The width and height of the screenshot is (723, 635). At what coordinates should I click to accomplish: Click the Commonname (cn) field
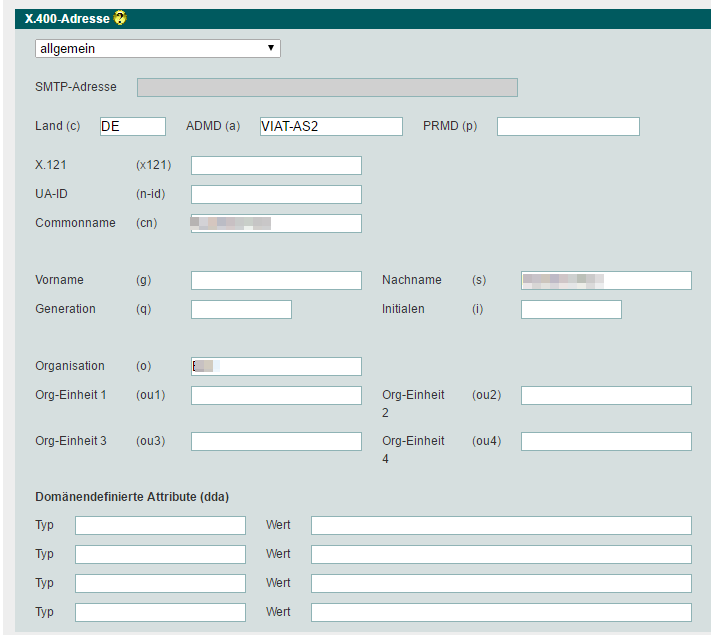(276, 223)
